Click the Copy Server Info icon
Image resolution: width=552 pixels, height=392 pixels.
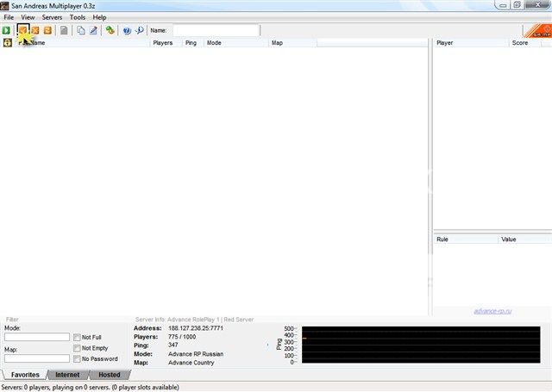tap(81, 30)
